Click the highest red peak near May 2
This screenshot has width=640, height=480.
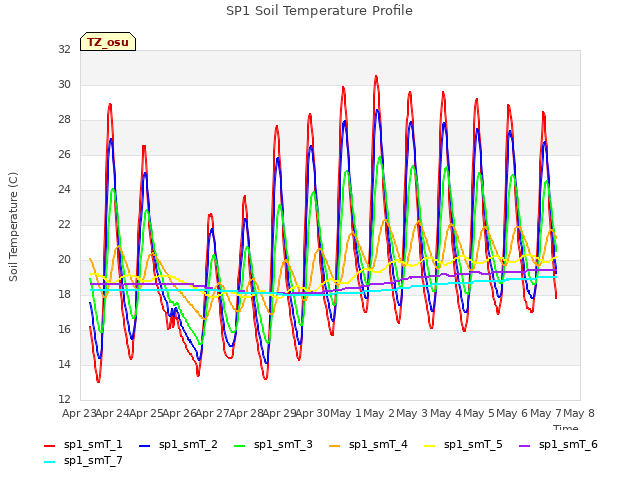376,76
